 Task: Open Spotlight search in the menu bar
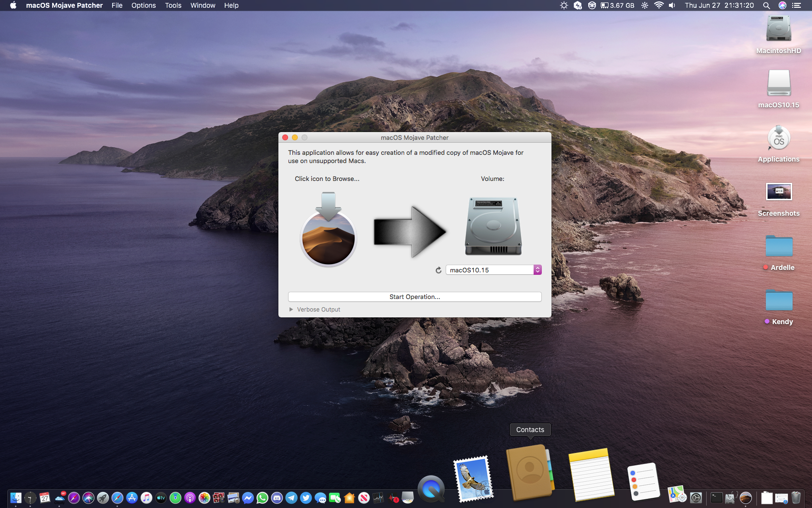click(767, 5)
